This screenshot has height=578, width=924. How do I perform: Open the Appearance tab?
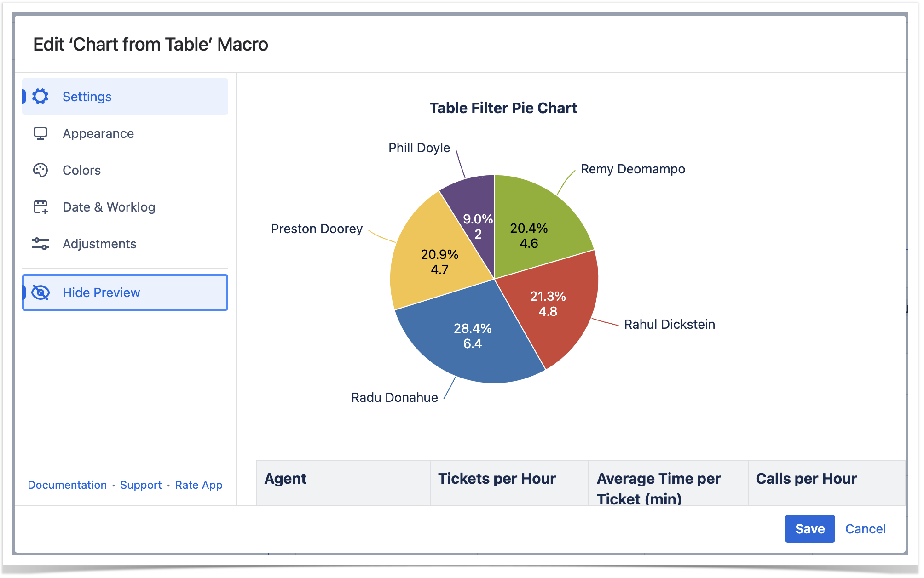click(x=98, y=133)
